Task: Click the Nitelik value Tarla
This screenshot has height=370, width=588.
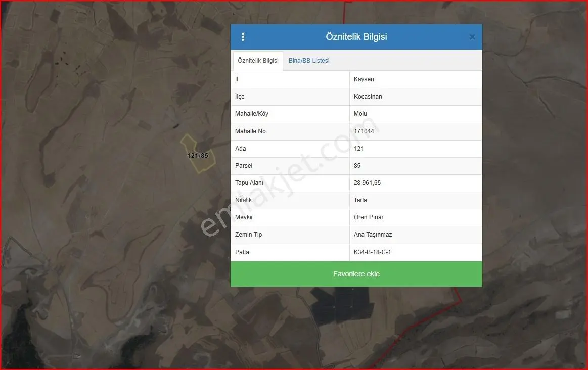Action: click(360, 200)
